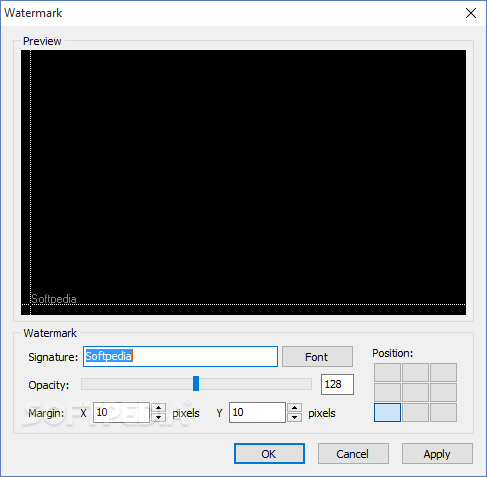The image size is (487, 477).
Task: Set watermark position to top-left
Action: click(x=387, y=372)
